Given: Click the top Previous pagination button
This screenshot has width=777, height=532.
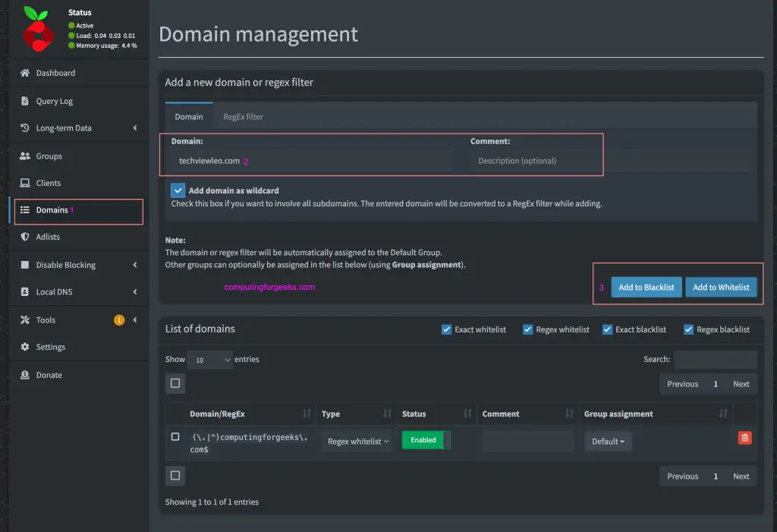Looking at the screenshot, I should tap(682, 384).
